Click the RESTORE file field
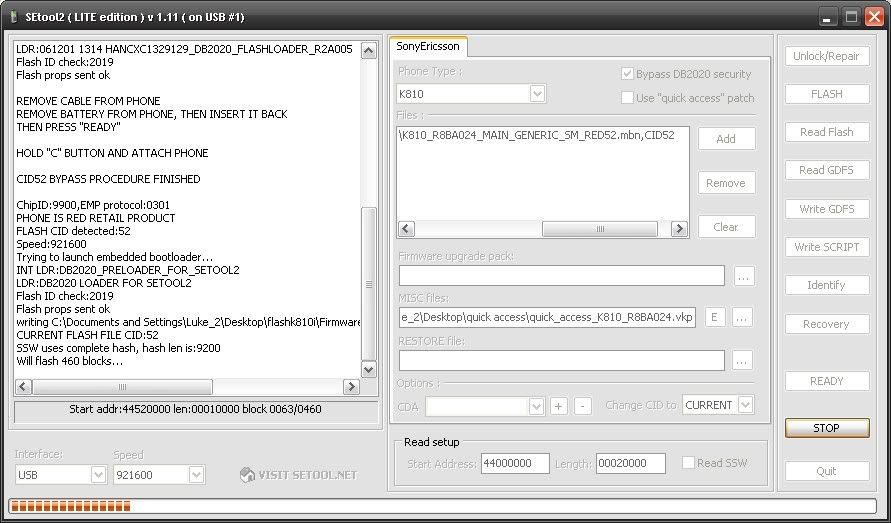 [562, 360]
